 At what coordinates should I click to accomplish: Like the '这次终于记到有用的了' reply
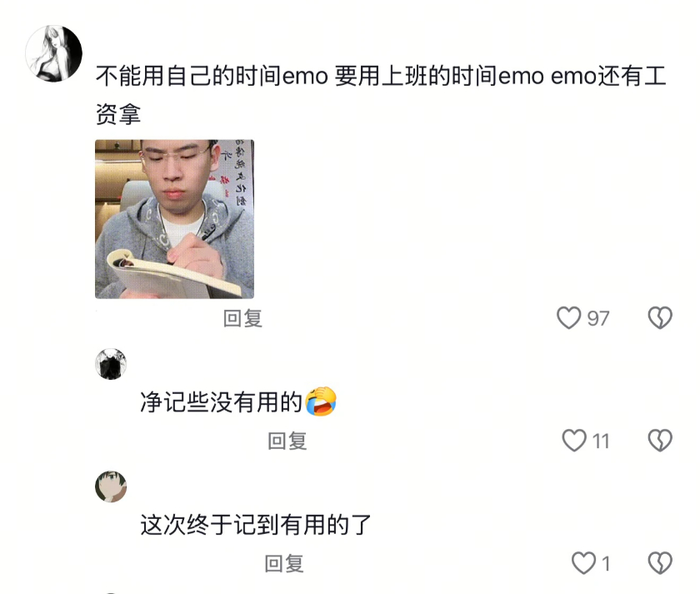click(x=584, y=563)
